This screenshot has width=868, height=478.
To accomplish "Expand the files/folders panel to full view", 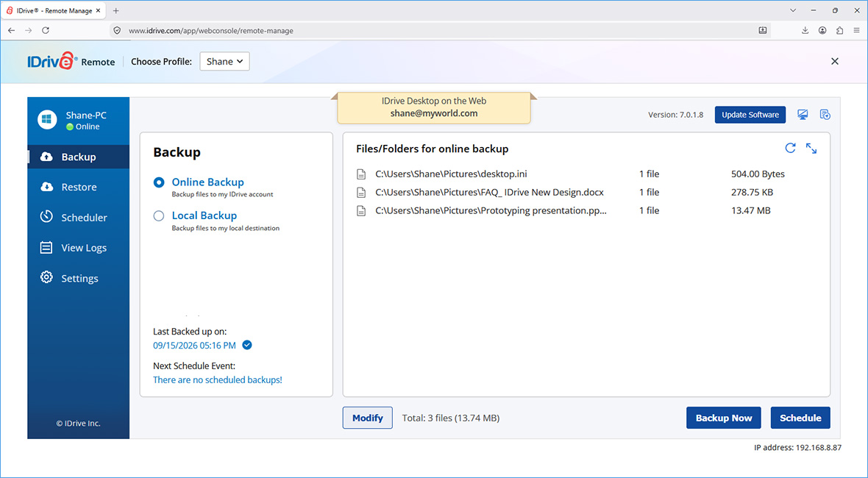I will pos(811,149).
